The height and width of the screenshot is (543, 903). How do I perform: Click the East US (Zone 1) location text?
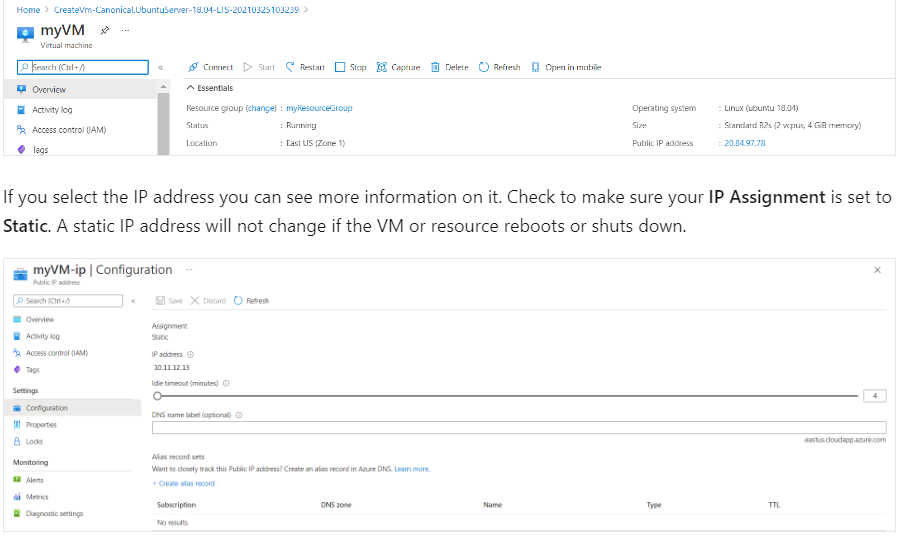pos(316,143)
